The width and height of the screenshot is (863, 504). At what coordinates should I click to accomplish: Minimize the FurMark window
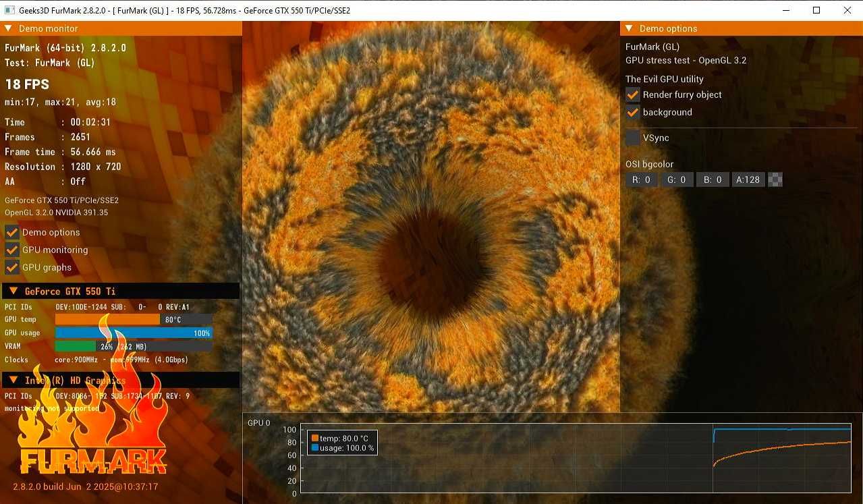click(x=785, y=10)
